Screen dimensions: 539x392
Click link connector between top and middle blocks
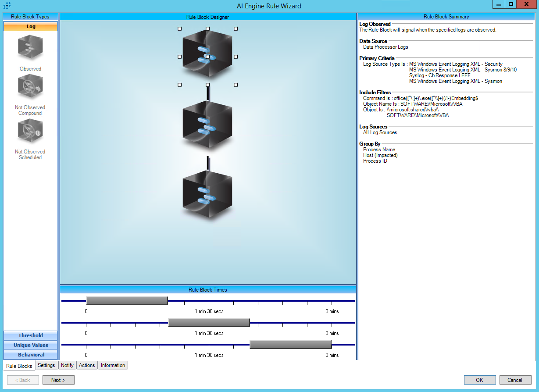pyautogui.click(x=208, y=93)
